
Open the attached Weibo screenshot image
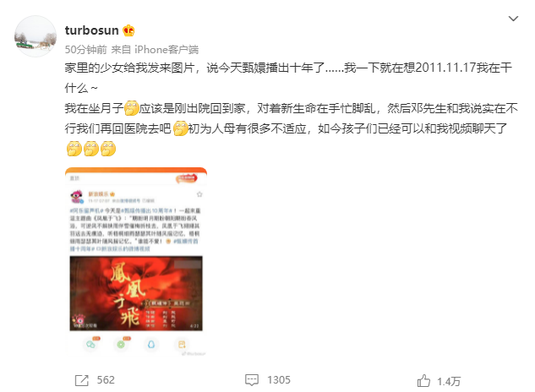point(136,262)
